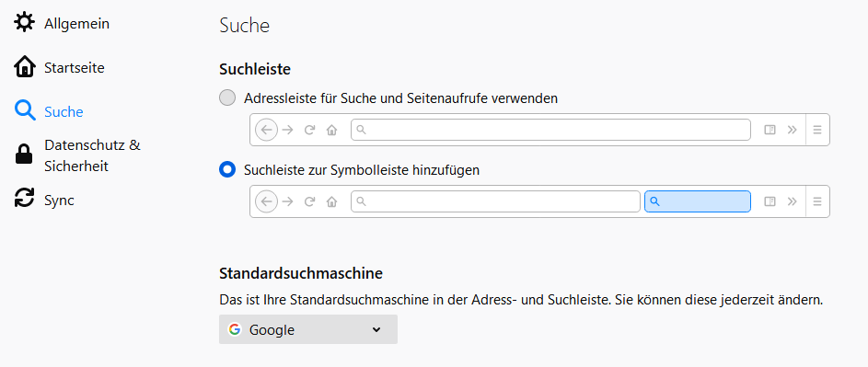Click reload icon in the upper toolbar preview
The height and width of the screenshot is (367, 868).
[309, 130]
